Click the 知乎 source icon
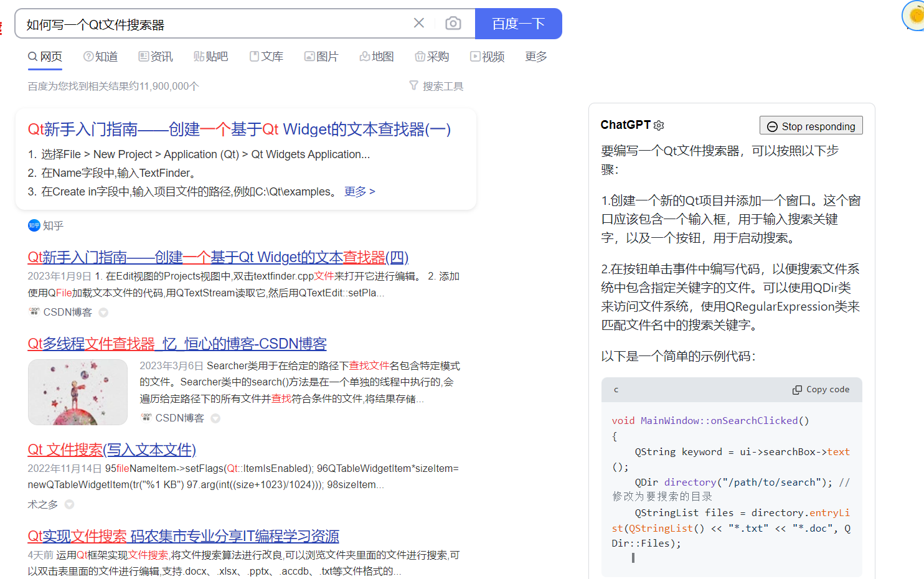Image resolution: width=924 pixels, height=579 pixels. point(34,225)
